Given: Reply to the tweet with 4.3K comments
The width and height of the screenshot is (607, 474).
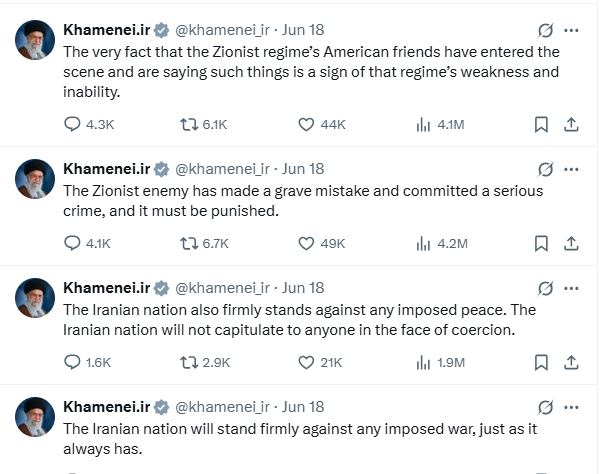Looking at the screenshot, I should (89, 125).
